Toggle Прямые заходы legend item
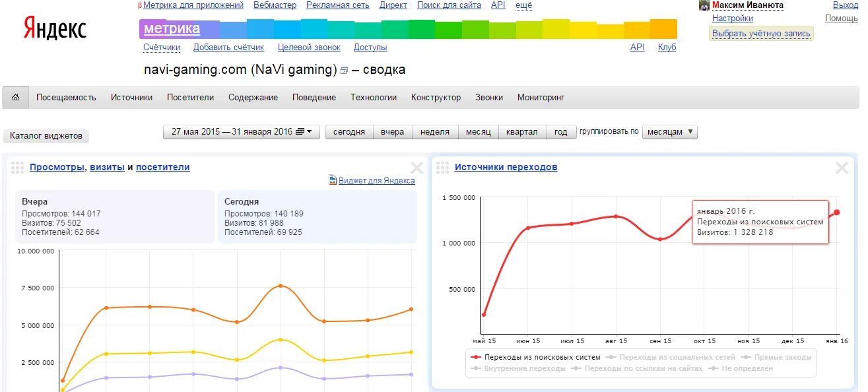This screenshot has height=392, width=868. point(776,357)
